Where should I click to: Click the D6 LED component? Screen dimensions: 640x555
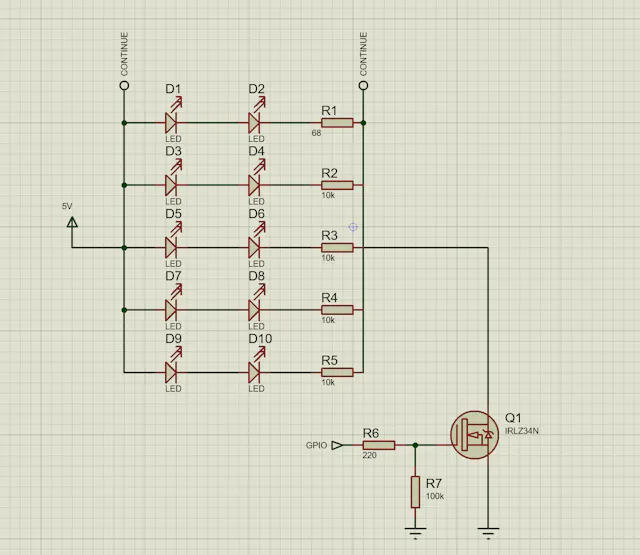(x=255, y=247)
